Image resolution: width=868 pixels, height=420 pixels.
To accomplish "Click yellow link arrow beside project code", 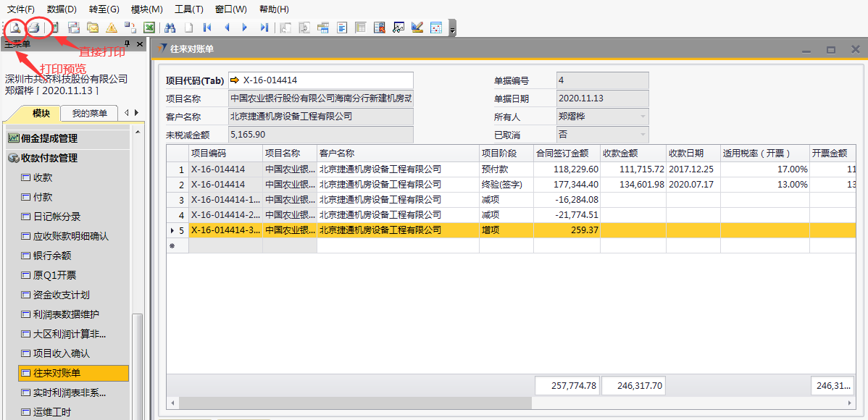I will click(x=235, y=80).
